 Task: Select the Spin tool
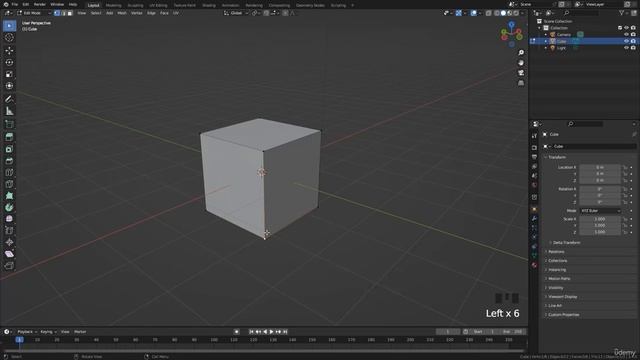point(9,207)
